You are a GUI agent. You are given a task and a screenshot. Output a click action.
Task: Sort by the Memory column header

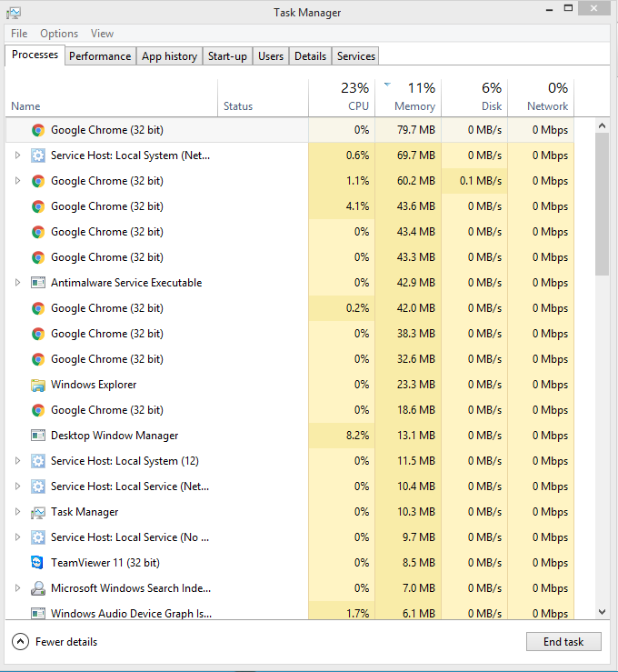[408, 97]
